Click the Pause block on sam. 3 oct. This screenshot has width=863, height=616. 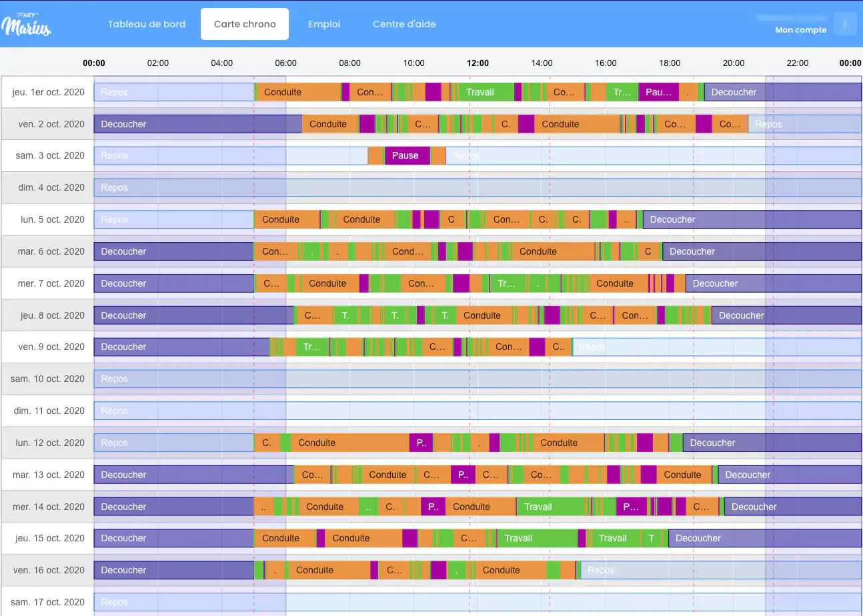click(407, 155)
